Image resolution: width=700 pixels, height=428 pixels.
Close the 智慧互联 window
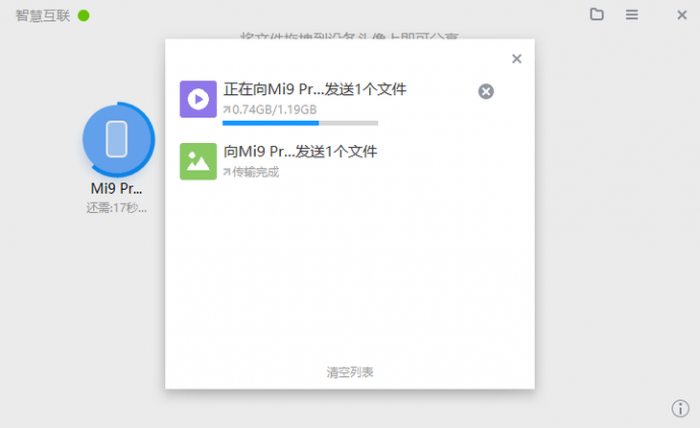point(682,15)
